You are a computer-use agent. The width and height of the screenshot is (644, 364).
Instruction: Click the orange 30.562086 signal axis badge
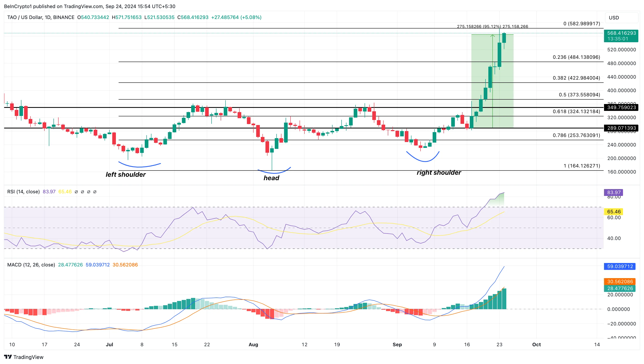(x=620, y=281)
